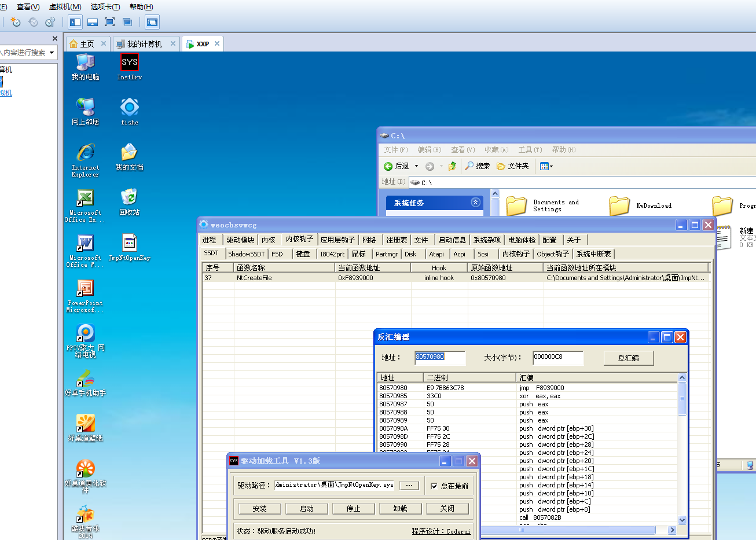
Task: Switch to the ShadowSSDT sub-tab
Action: (247, 254)
